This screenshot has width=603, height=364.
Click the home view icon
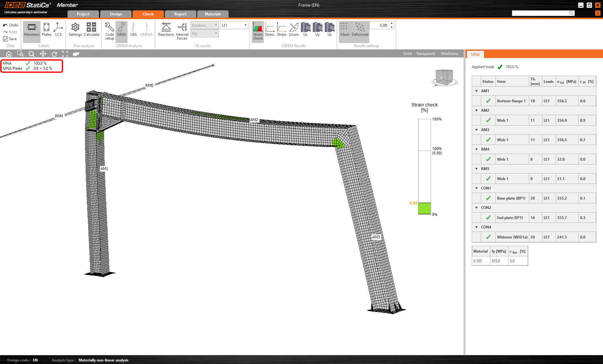click(9, 54)
